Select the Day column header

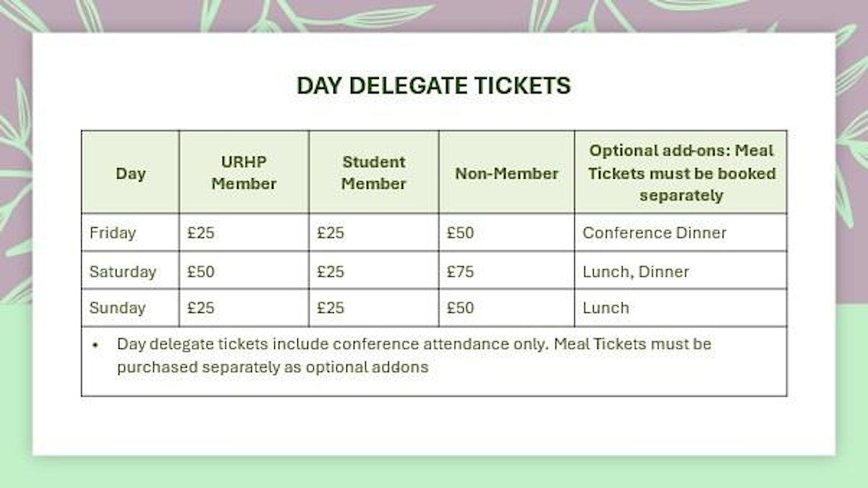[130, 174]
